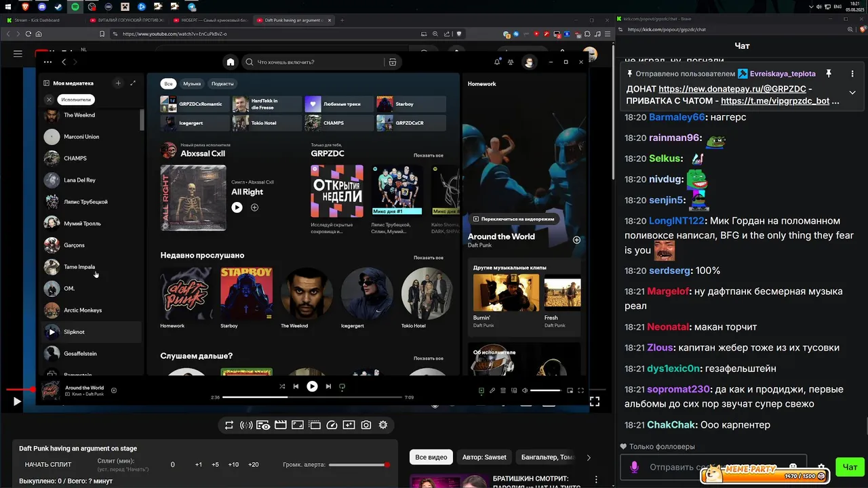This screenshot has width=868, height=488.
Task: Open the Моя медиатека library panel header
Action: tap(68, 83)
